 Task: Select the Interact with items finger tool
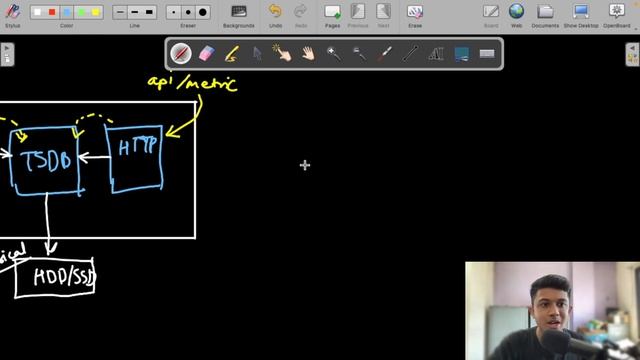point(282,53)
